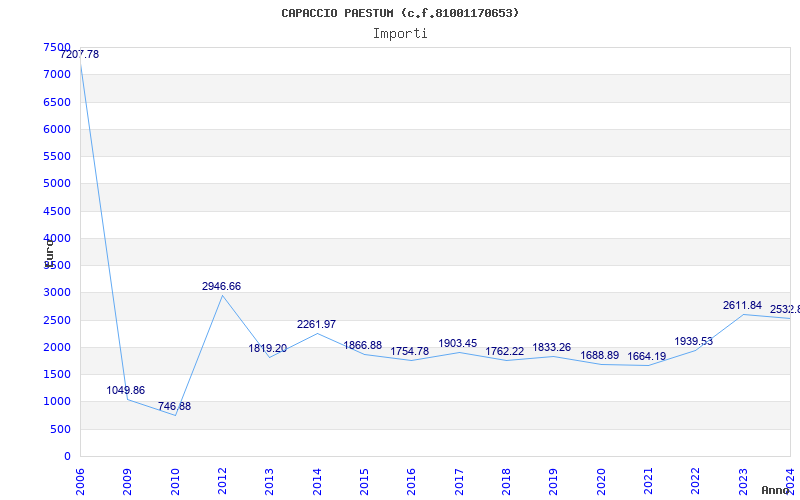Click the y-axis value 2000
This screenshot has height=500, width=800.
57,347
